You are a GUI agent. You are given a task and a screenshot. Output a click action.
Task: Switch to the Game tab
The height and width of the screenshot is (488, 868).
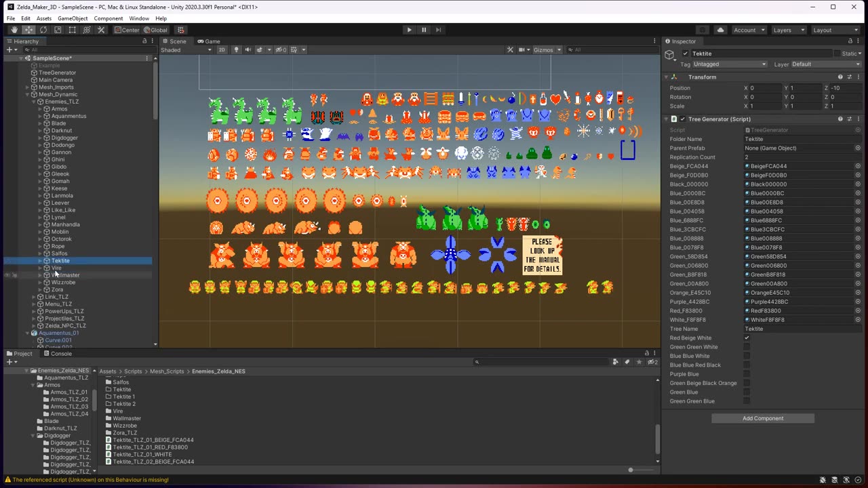(x=209, y=41)
